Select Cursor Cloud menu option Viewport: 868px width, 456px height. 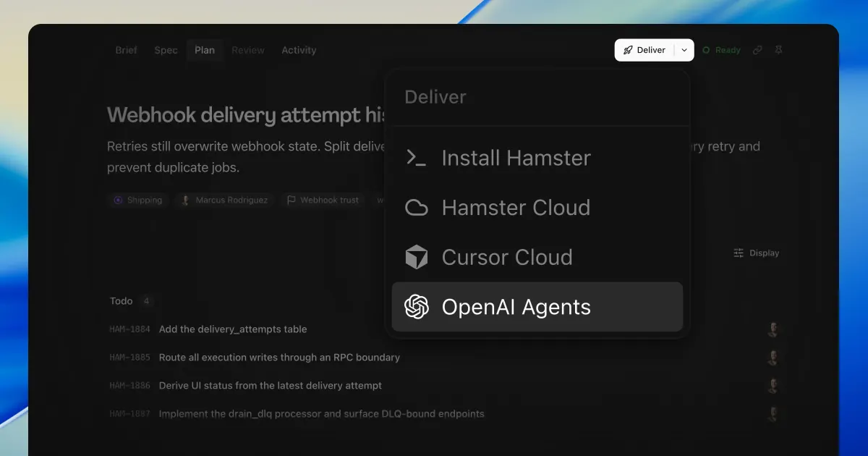(x=537, y=257)
